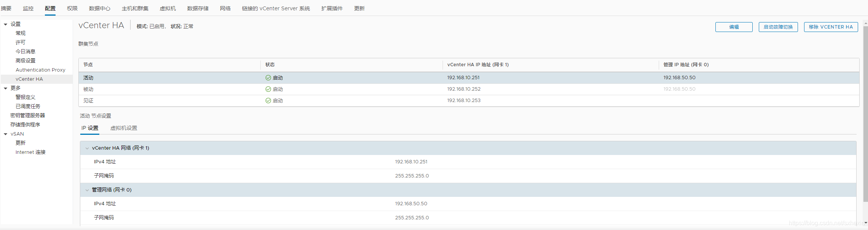Click IPv4 value 192.168.50.50 in 管理网络

click(411, 204)
